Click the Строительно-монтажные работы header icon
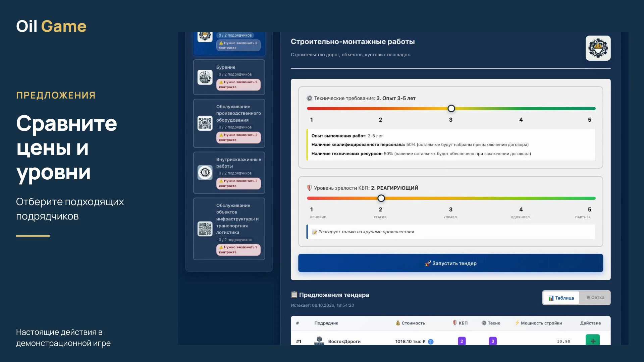The image size is (644, 362). (598, 48)
